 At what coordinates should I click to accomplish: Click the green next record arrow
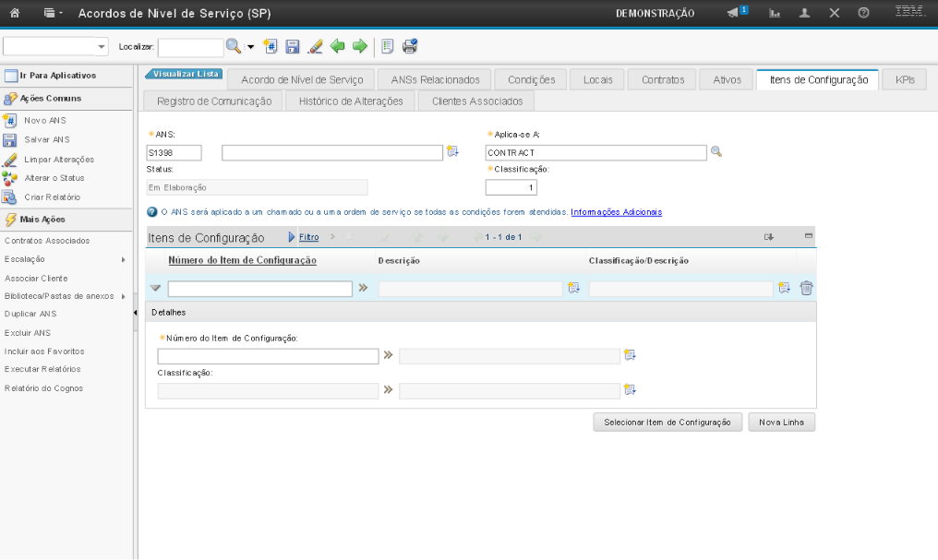[360, 46]
